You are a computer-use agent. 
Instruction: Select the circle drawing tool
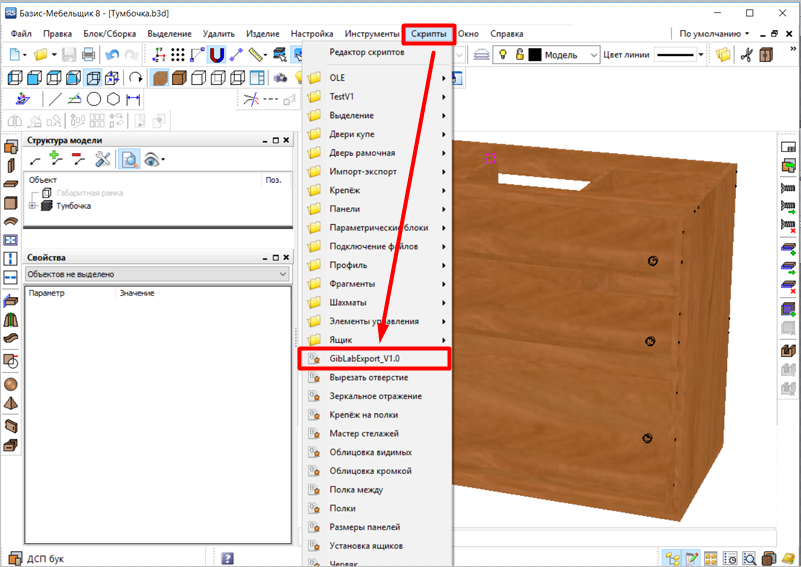(93, 99)
